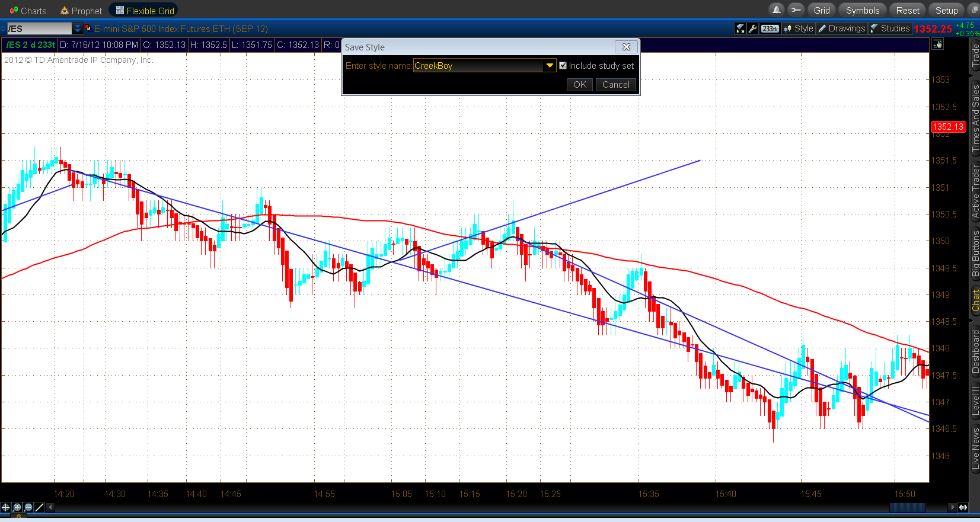Open the Studies menu

(890, 28)
